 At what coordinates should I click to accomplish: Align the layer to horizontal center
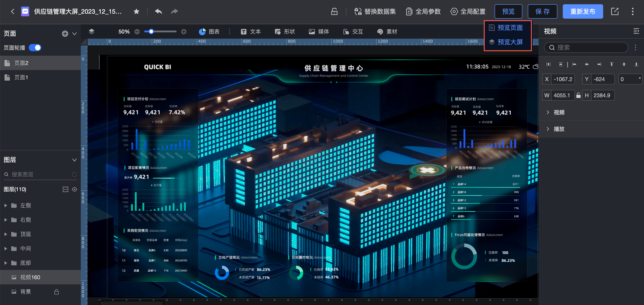click(587, 64)
